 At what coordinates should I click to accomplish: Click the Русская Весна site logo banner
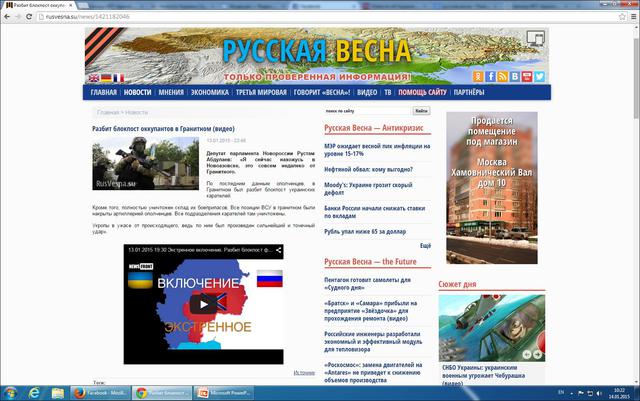317,56
